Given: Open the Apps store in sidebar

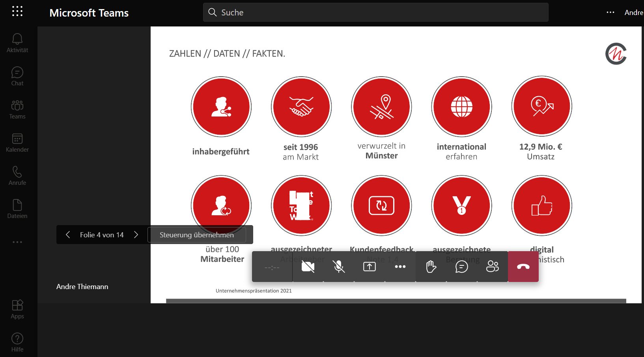Looking at the screenshot, I should [17, 309].
